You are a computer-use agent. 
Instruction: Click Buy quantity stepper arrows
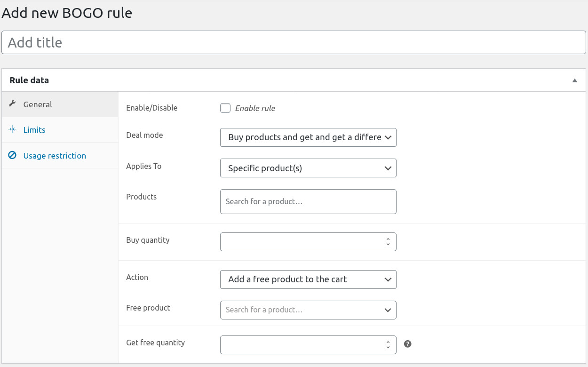[x=388, y=241]
